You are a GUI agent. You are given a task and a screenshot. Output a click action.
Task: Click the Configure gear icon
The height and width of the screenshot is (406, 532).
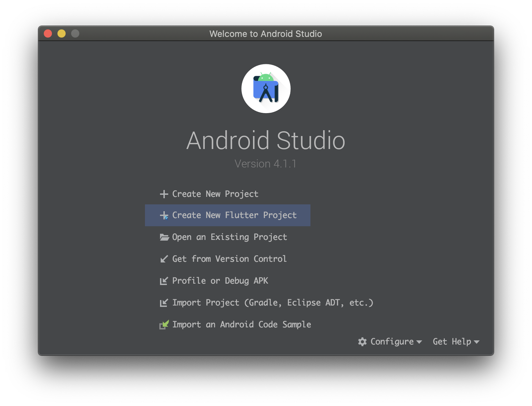point(362,342)
